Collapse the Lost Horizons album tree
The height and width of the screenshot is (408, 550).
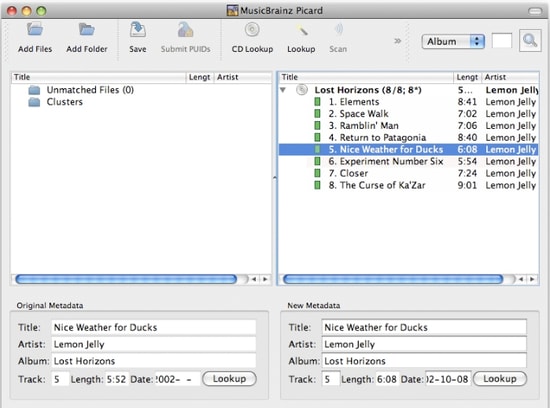pyautogui.click(x=283, y=90)
